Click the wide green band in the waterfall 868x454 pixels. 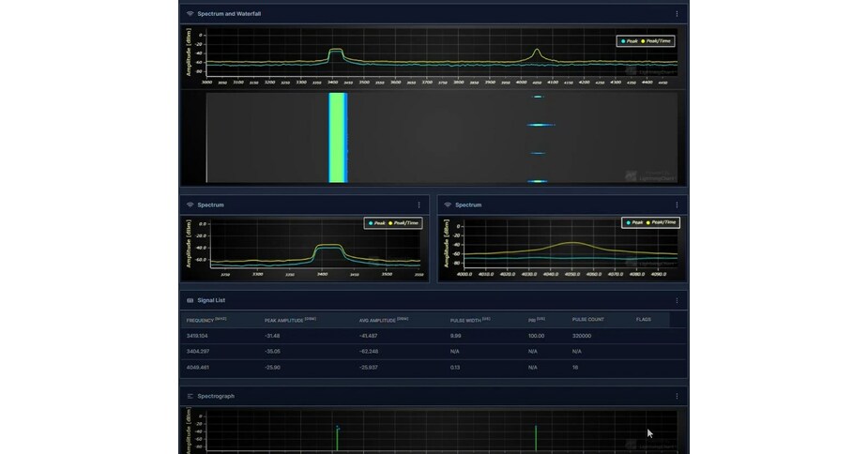coord(336,137)
